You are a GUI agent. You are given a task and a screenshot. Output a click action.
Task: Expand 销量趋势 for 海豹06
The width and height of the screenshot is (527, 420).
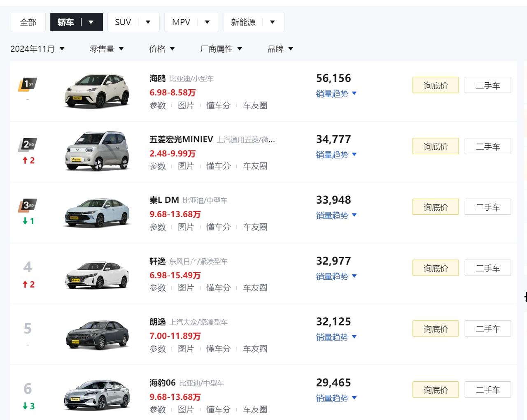point(336,398)
